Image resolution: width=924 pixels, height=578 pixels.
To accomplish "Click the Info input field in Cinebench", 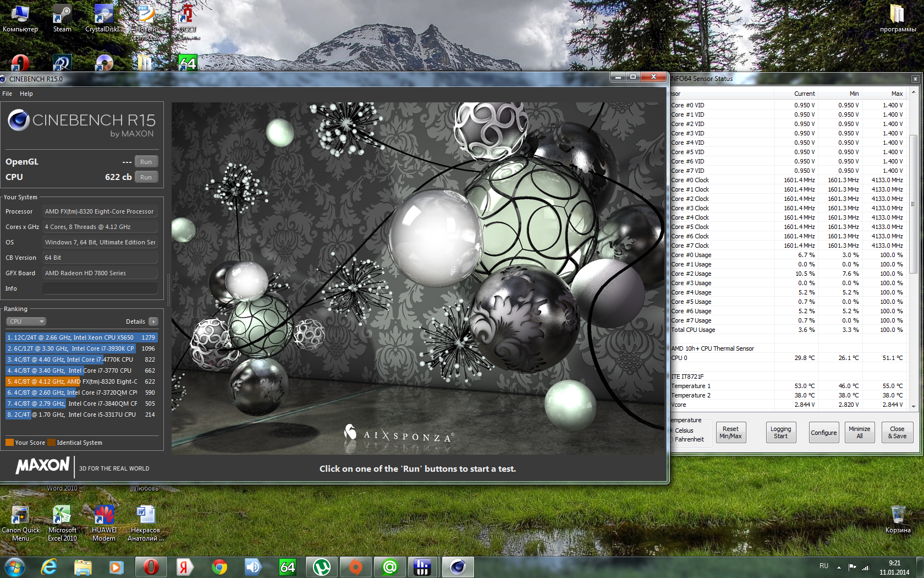I will tap(100, 288).
